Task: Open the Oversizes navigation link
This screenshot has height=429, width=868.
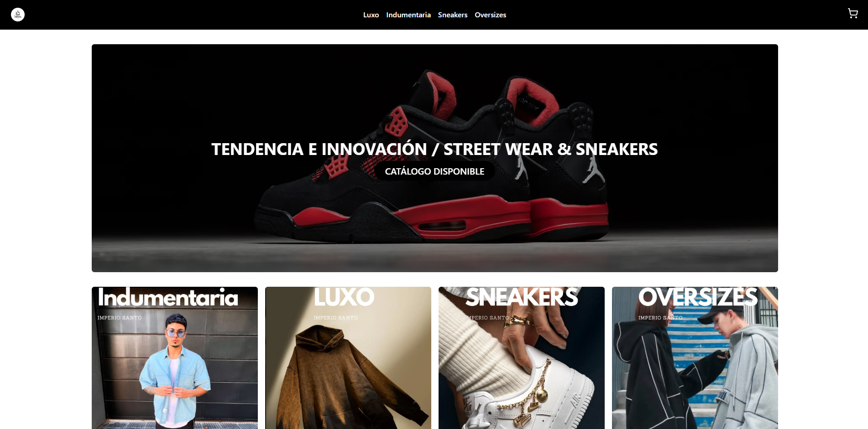Action: 491,15
